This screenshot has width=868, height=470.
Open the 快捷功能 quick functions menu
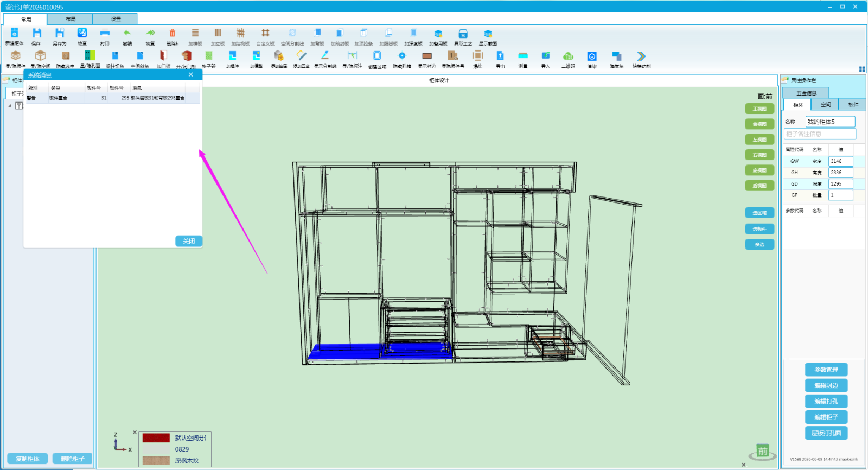[x=641, y=59]
